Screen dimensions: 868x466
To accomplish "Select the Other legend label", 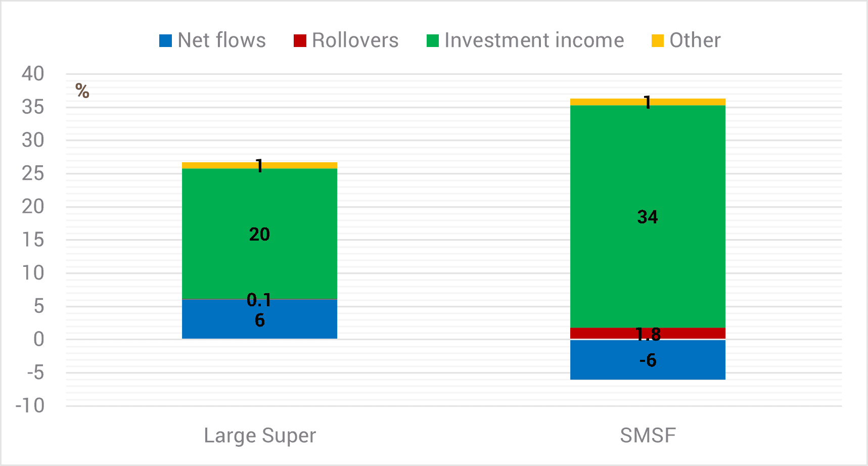I will 695,40.
